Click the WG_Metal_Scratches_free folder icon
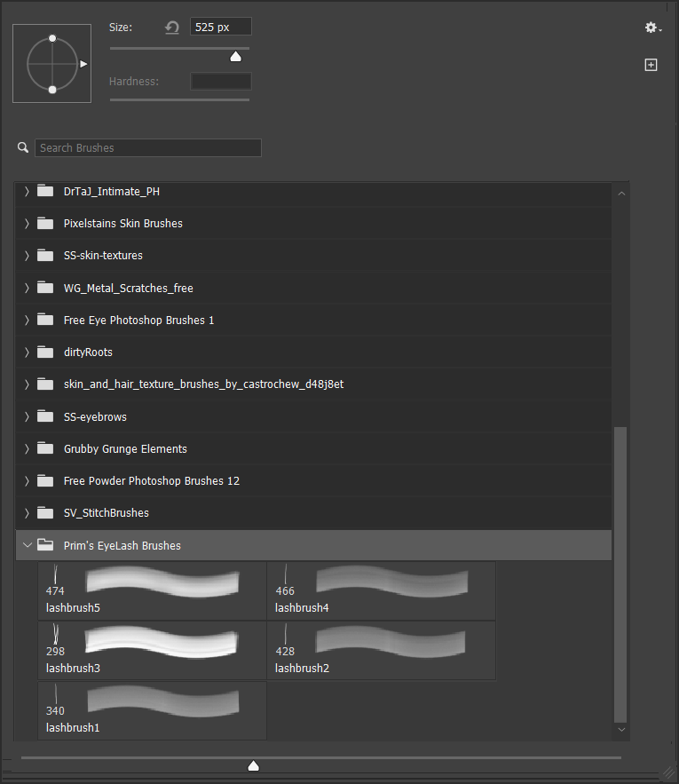The image size is (679, 784). [45, 288]
